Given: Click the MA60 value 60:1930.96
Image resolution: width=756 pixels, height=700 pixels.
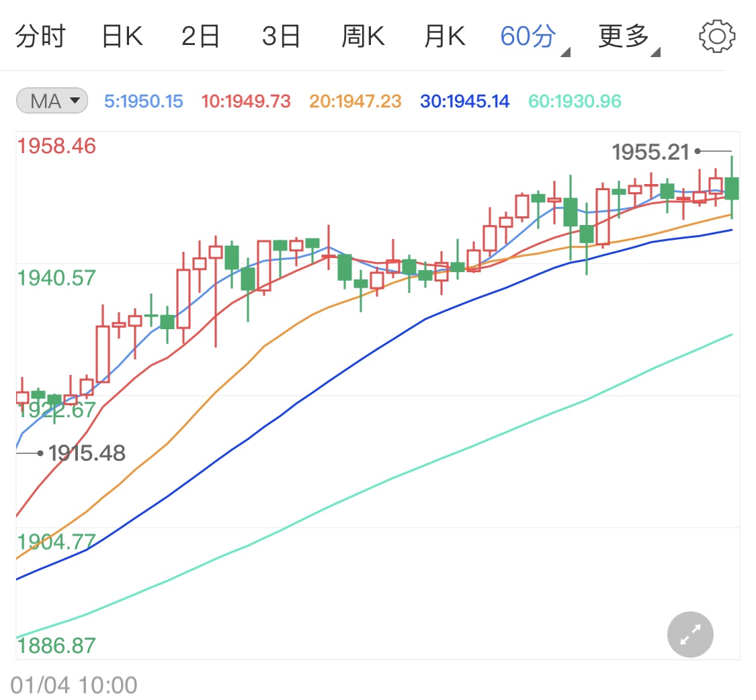Looking at the screenshot, I should (x=575, y=101).
